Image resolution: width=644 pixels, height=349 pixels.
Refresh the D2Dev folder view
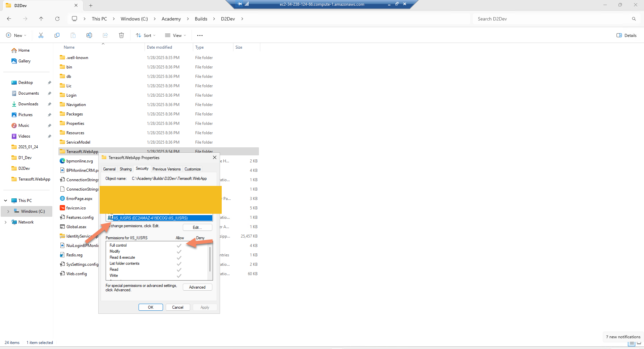[x=57, y=19]
